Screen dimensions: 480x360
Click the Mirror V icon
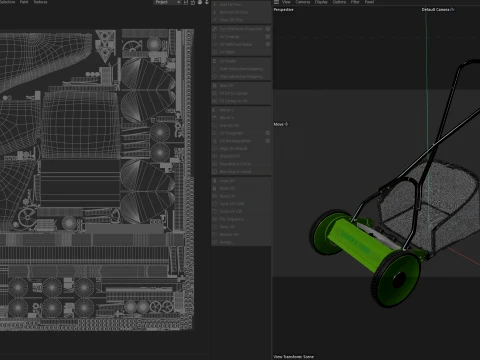coord(215,118)
